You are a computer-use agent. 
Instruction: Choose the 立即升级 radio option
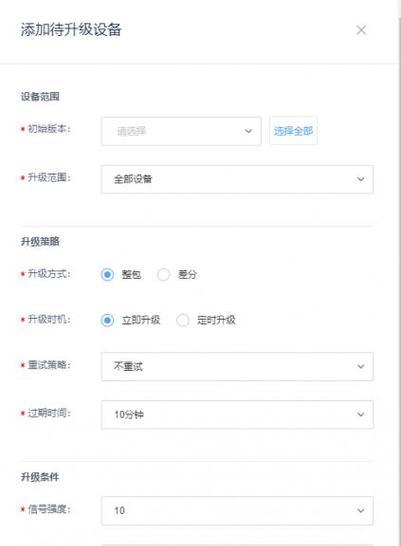[x=107, y=320]
